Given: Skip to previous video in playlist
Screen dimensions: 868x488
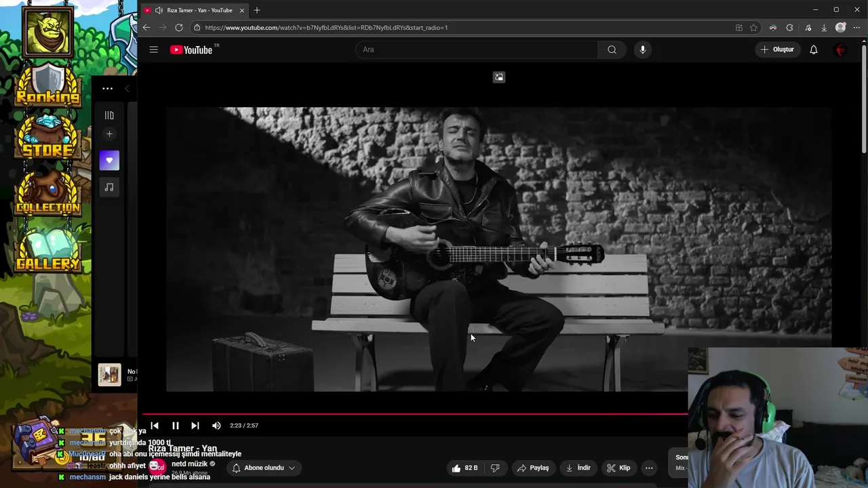Looking at the screenshot, I should (155, 426).
